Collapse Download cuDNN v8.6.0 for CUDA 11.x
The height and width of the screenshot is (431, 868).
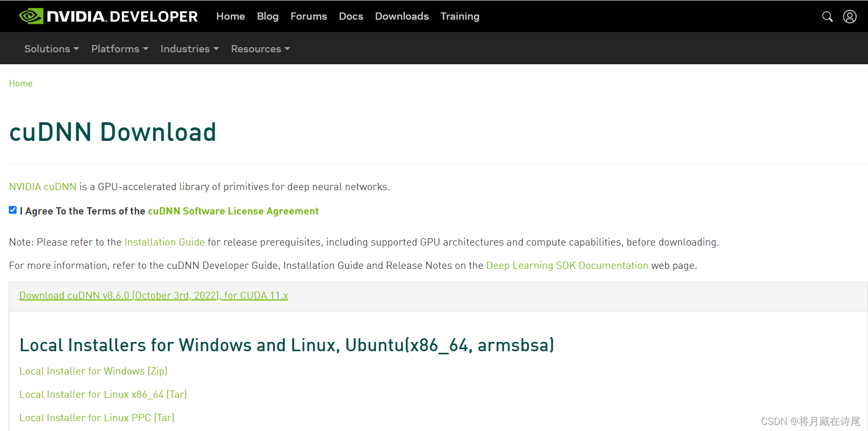pyautogui.click(x=153, y=295)
